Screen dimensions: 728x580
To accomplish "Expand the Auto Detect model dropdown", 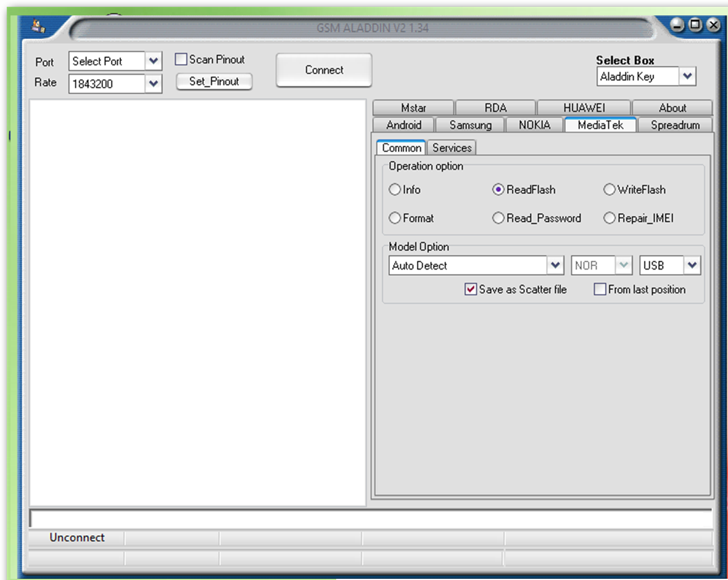I will [x=555, y=266].
